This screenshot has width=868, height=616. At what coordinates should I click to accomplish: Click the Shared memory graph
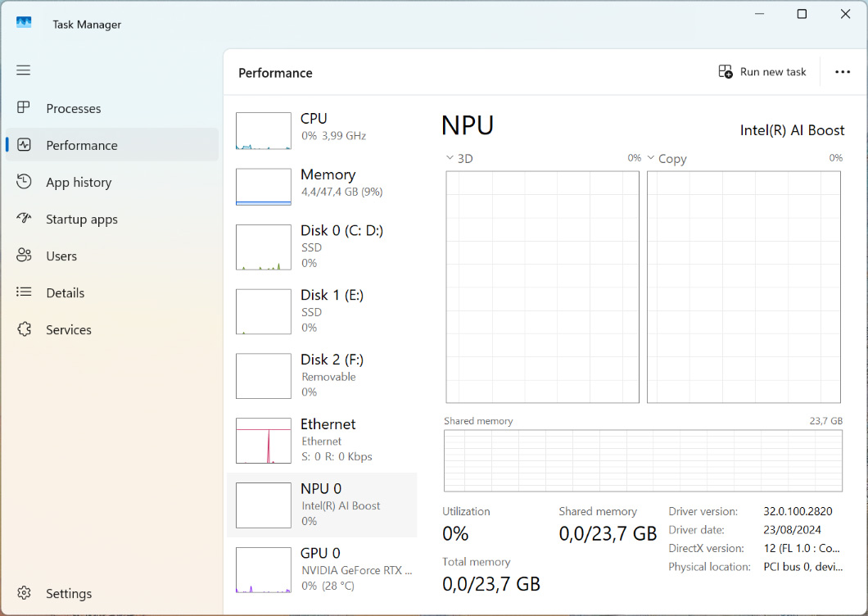(x=644, y=461)
